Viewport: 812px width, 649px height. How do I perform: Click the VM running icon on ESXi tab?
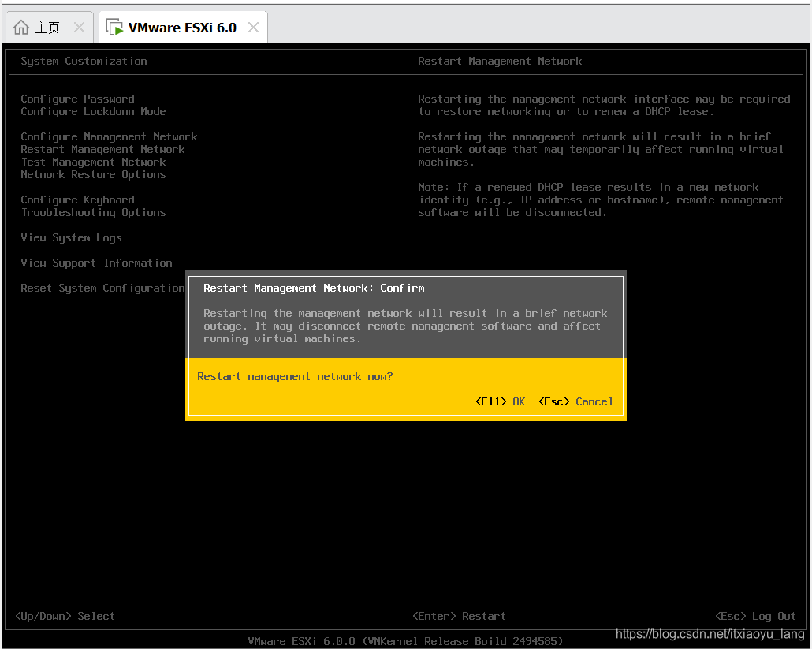[x=114, y=27]
